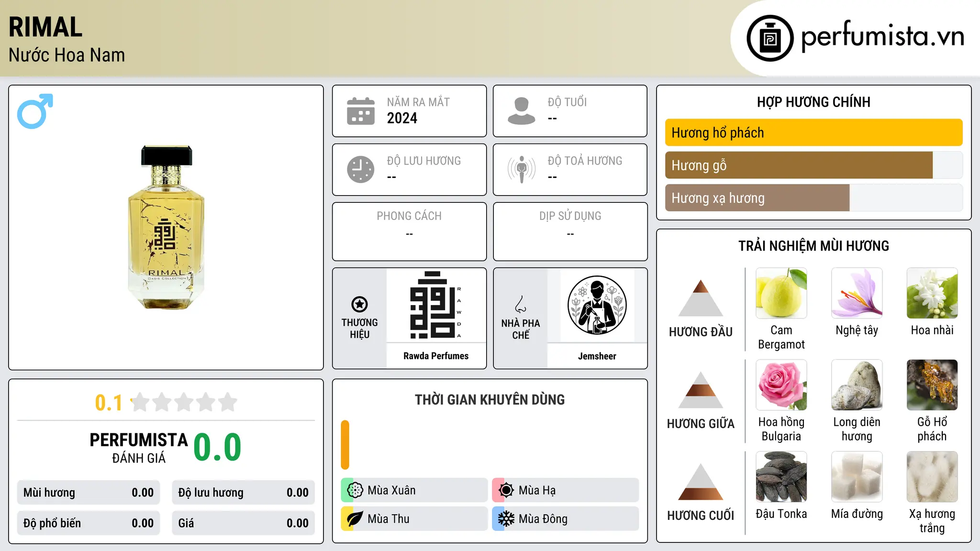Click the Mùa Xuân flower icon
Screen dimensions: 980x551
(355, 490)
